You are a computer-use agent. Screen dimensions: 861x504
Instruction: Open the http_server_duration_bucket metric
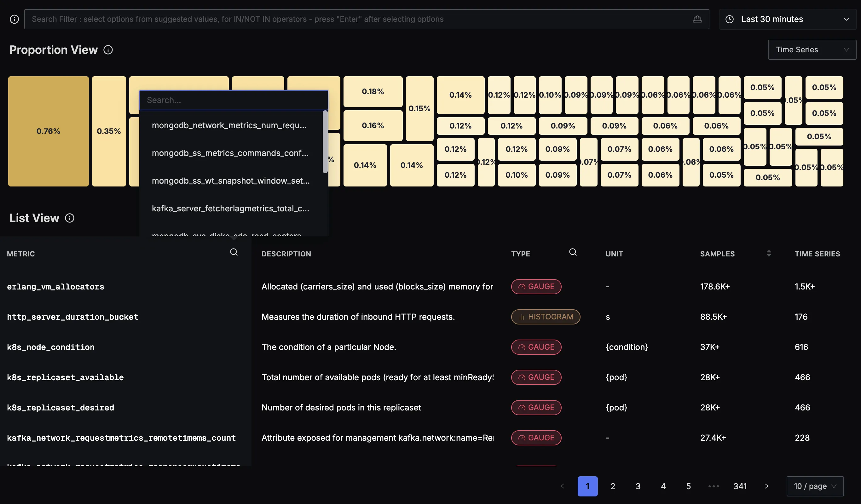(73, 317)
